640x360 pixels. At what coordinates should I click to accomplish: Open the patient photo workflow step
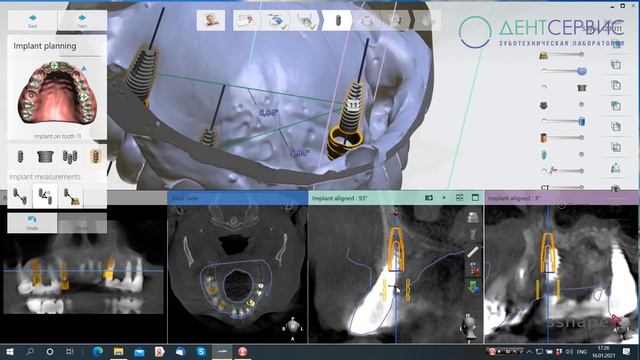pos(211,20)
